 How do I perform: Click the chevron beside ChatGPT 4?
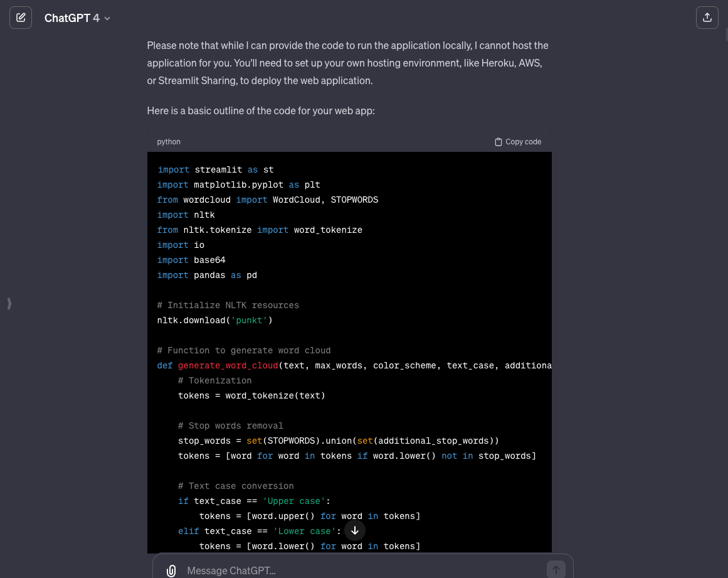point(107,18)
